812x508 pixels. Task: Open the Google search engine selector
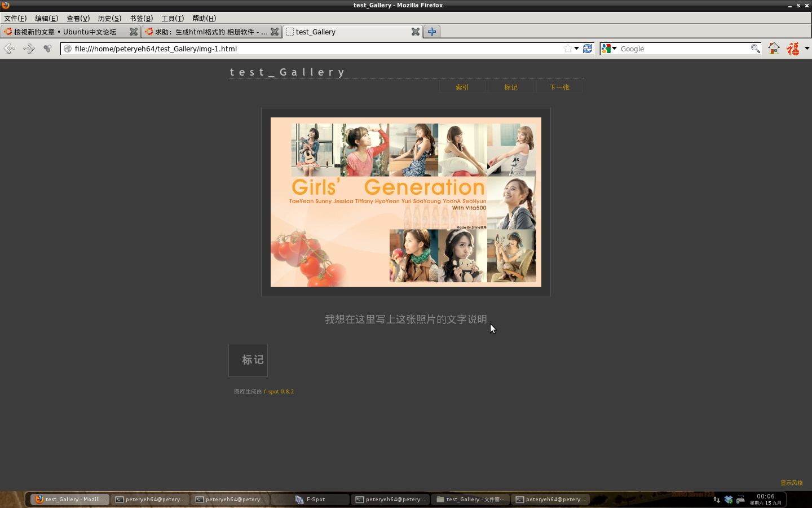pos(609,49)
